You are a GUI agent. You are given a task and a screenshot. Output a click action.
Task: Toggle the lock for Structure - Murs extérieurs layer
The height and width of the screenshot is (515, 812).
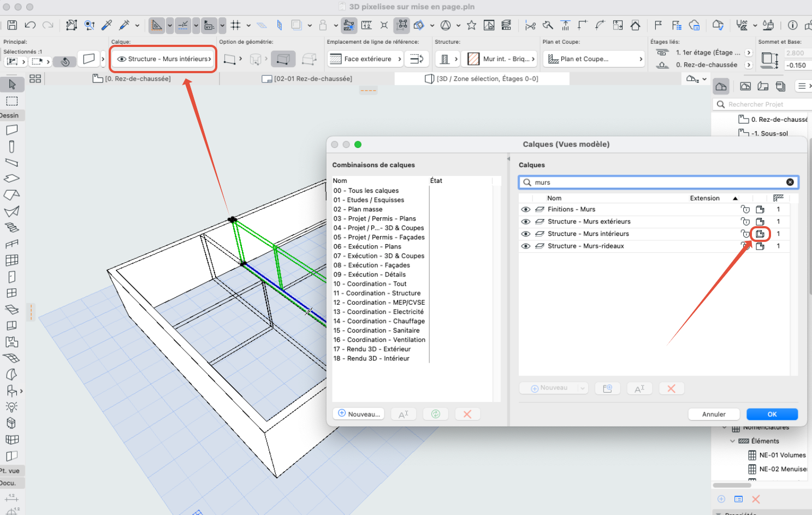point(745,221)
